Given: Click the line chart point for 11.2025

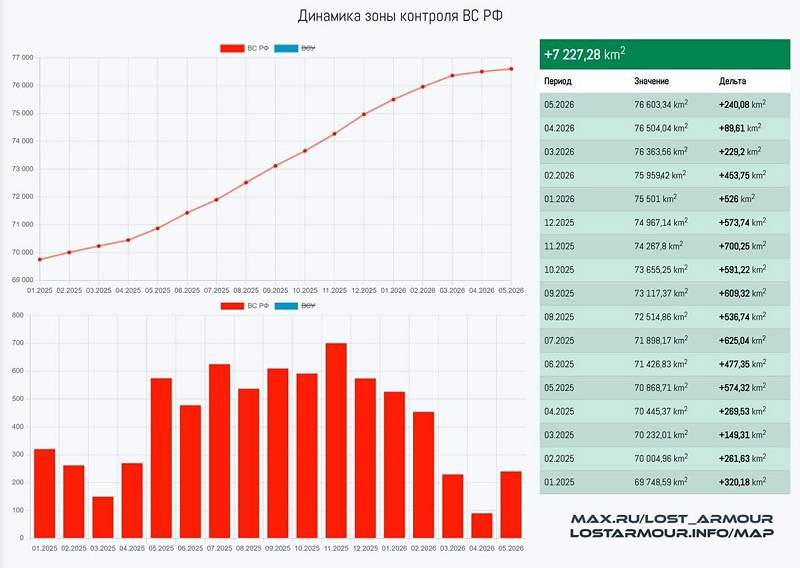Looking at the screenshot, I should [335, 134].
